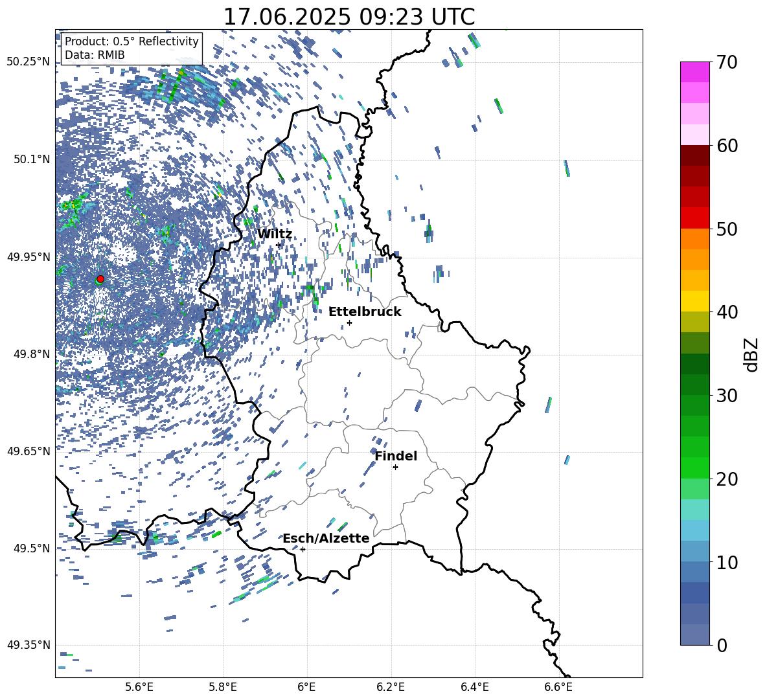767x700 pixels.
Task: Click the 30 colorbar tick value
Action: coord(727,396)
